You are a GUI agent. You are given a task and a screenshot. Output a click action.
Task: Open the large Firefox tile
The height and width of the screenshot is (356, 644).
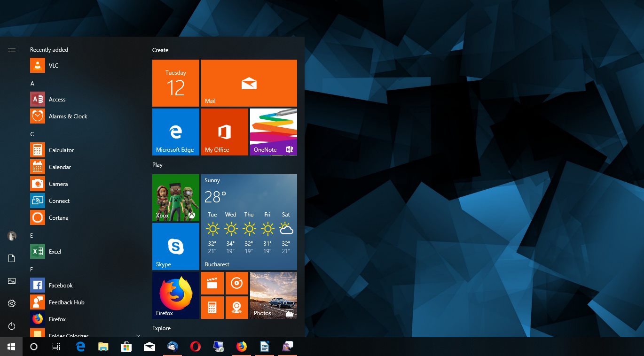176,295
